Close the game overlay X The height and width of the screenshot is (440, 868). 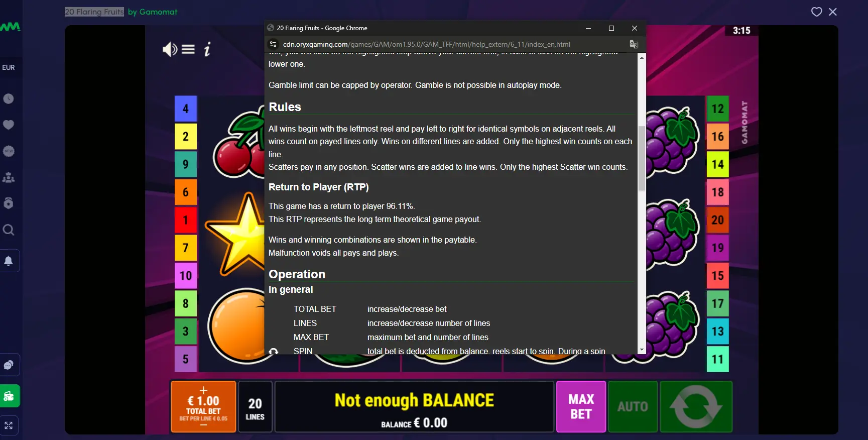833,12
